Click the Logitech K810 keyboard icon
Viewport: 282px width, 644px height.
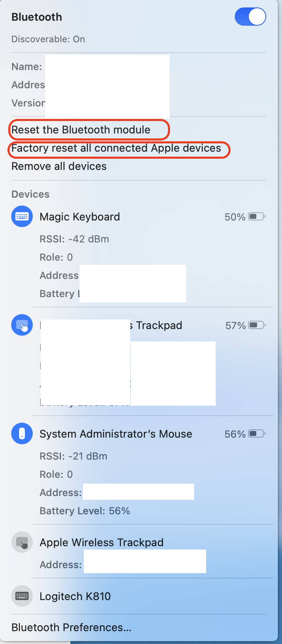22,596
